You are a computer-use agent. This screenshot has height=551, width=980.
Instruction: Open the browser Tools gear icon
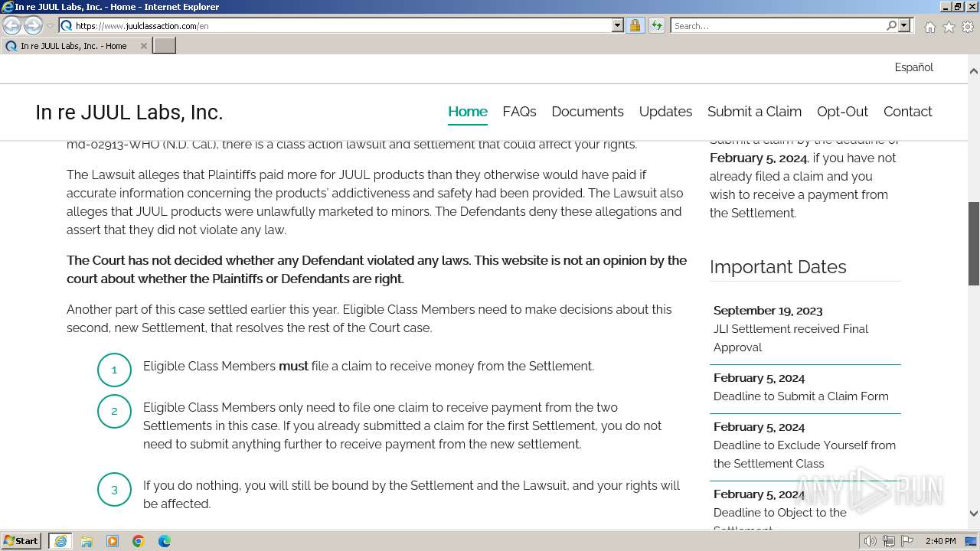click(x=968, y=27)
